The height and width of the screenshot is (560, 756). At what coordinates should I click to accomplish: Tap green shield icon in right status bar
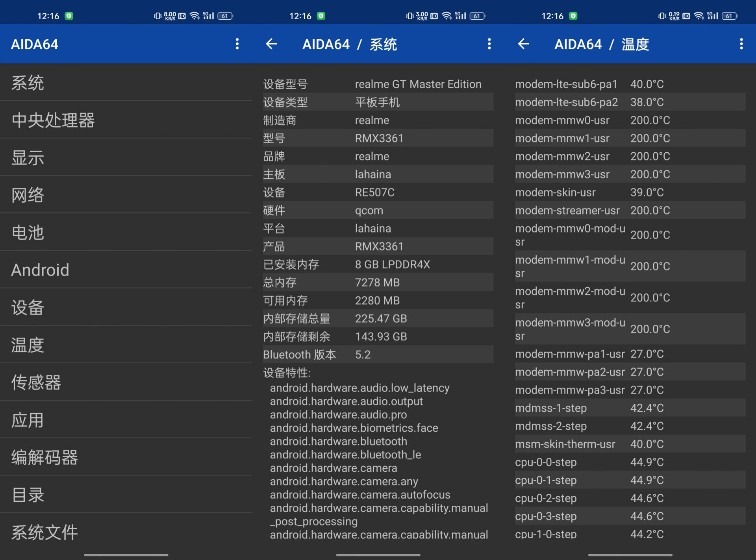[573, 16]
